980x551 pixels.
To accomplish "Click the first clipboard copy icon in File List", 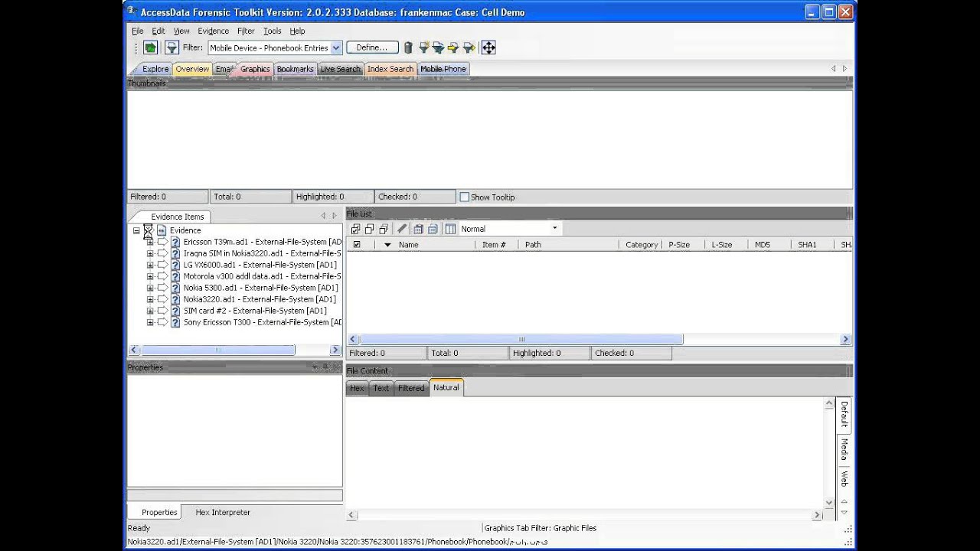I will point(418,229).
